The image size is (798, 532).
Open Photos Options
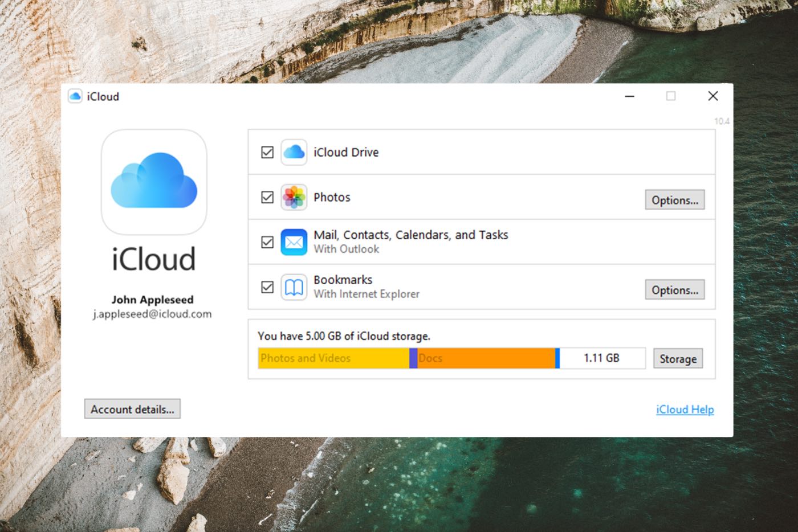coord(675,200)
